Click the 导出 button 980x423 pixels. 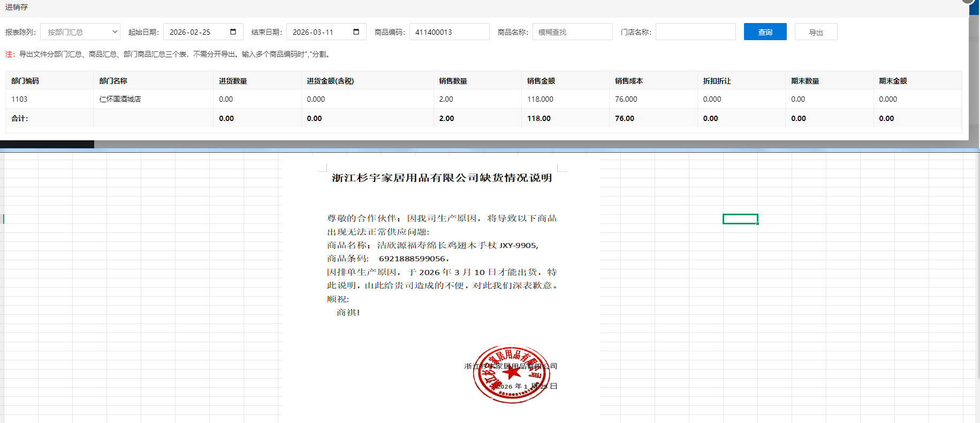point(816,32)
